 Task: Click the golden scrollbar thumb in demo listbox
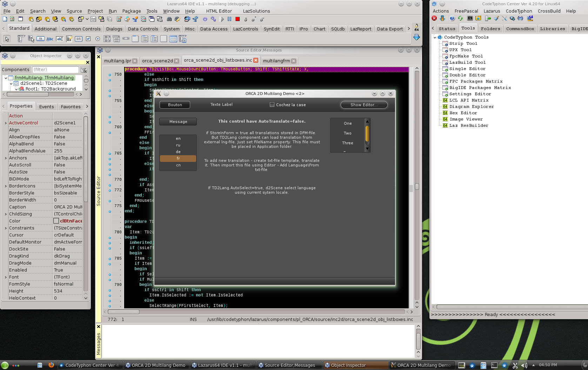pos(367,133)
